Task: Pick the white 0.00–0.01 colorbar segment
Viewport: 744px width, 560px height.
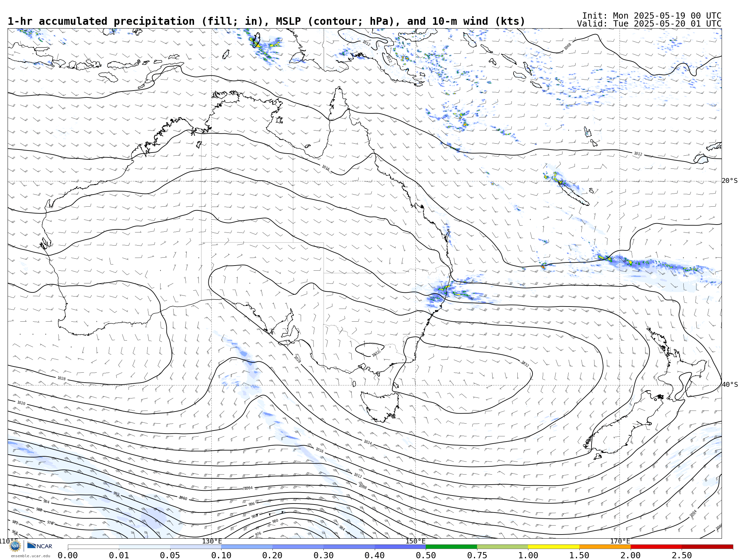Action: [93, 547]
